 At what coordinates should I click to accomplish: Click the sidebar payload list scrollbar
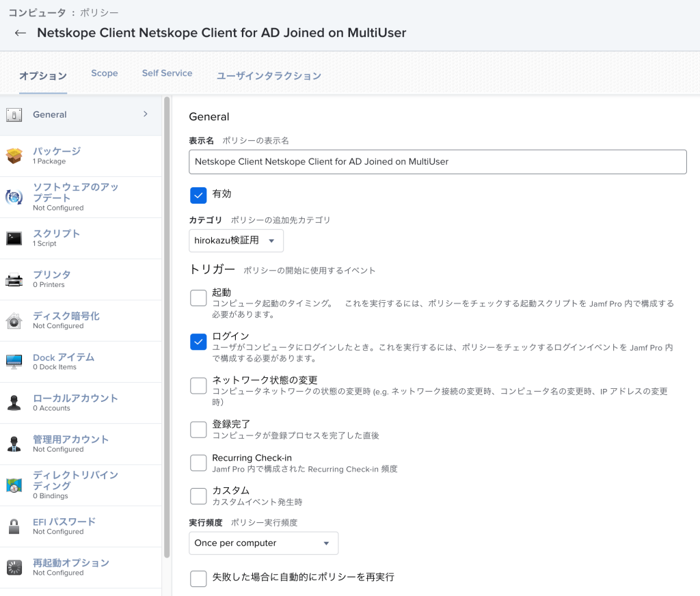pos(167,327)
